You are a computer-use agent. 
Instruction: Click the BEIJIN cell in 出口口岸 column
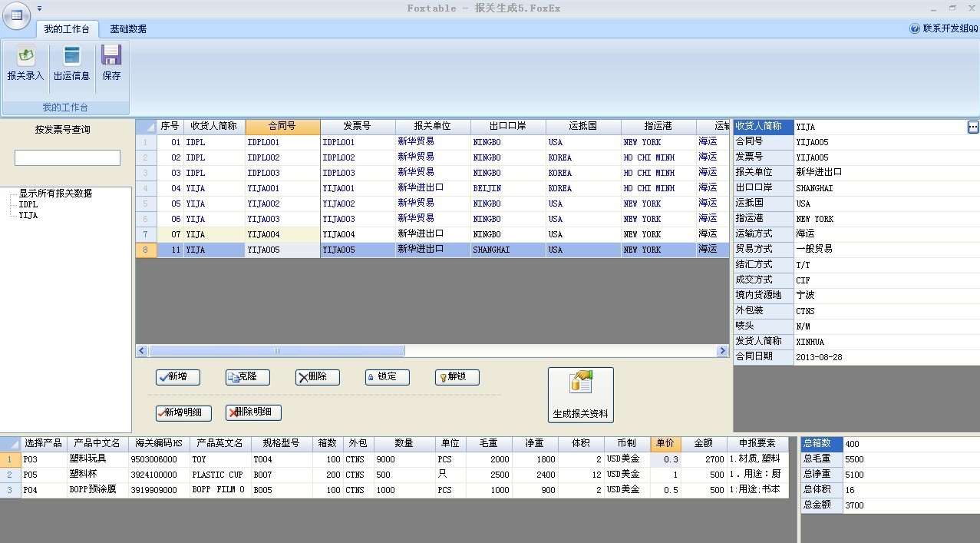pyautogui.click(x=508, y=188)
